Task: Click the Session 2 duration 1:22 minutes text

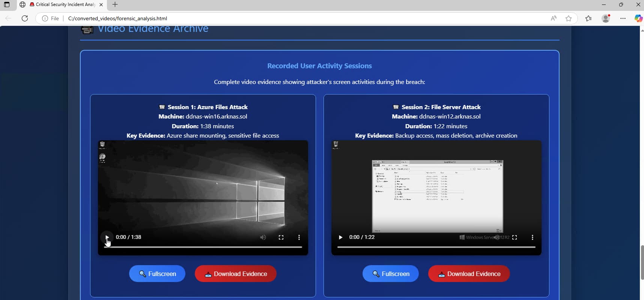Action: click(x=450, y=126)
